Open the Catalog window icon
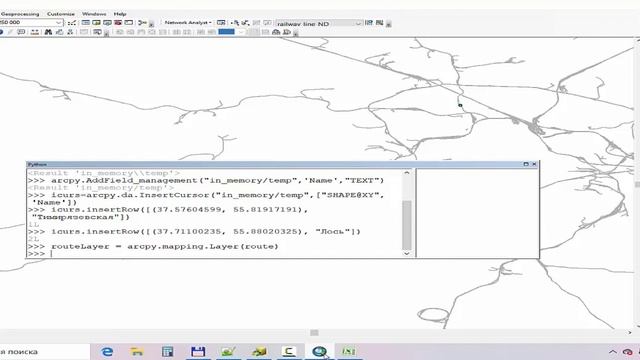The height and width of the screenshot is (360, 640). coord(96,22)
